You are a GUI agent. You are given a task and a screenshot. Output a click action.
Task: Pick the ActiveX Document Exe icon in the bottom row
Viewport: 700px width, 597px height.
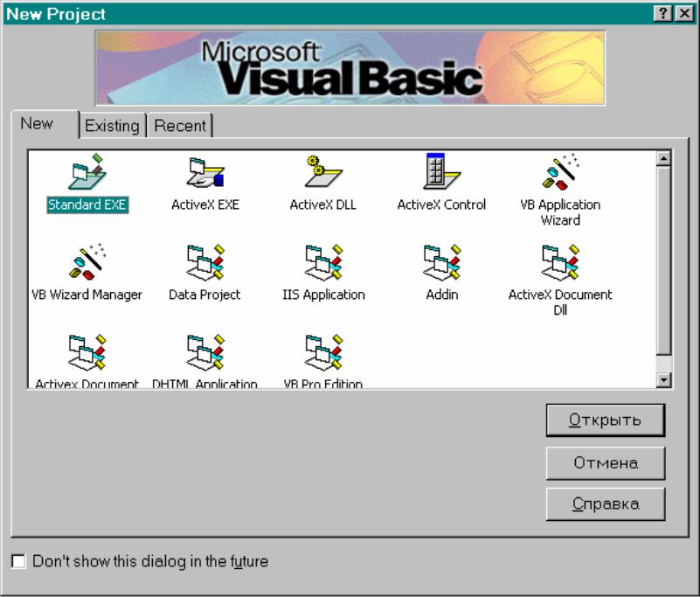[87, 352]
